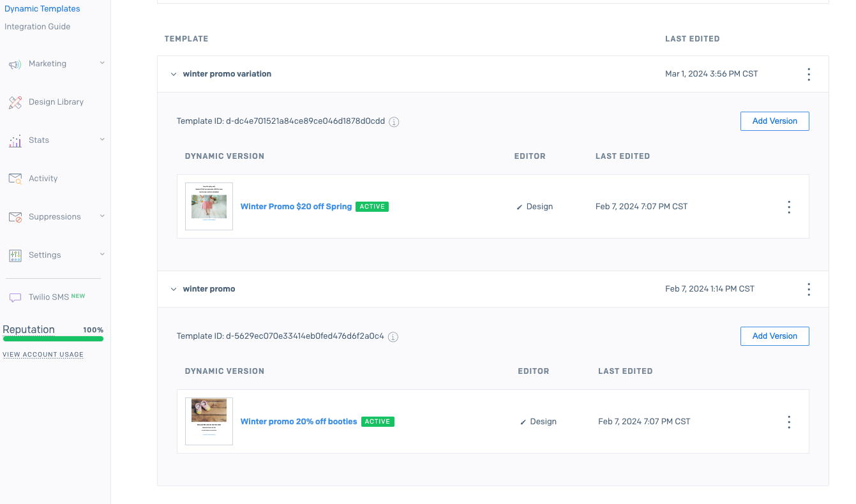Click the Activity envelope icon

(x=15, y=178)
